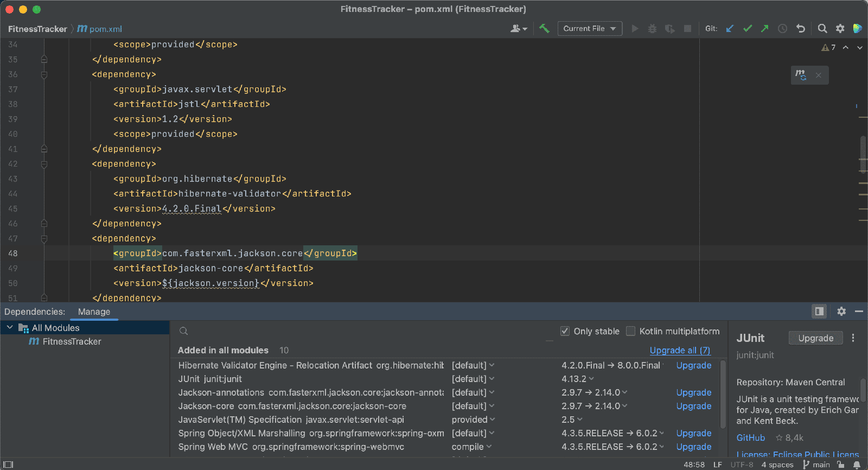Open Git history clock icon
Image resolution: width=868 pixels, height=470 pixels.
pyautogui.click(x=782, y=28)
